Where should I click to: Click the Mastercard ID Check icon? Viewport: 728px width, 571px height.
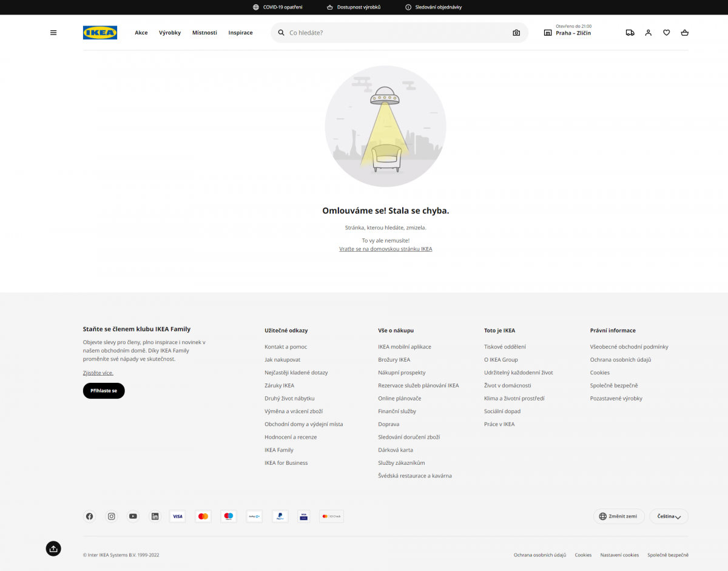coord(332,516)
